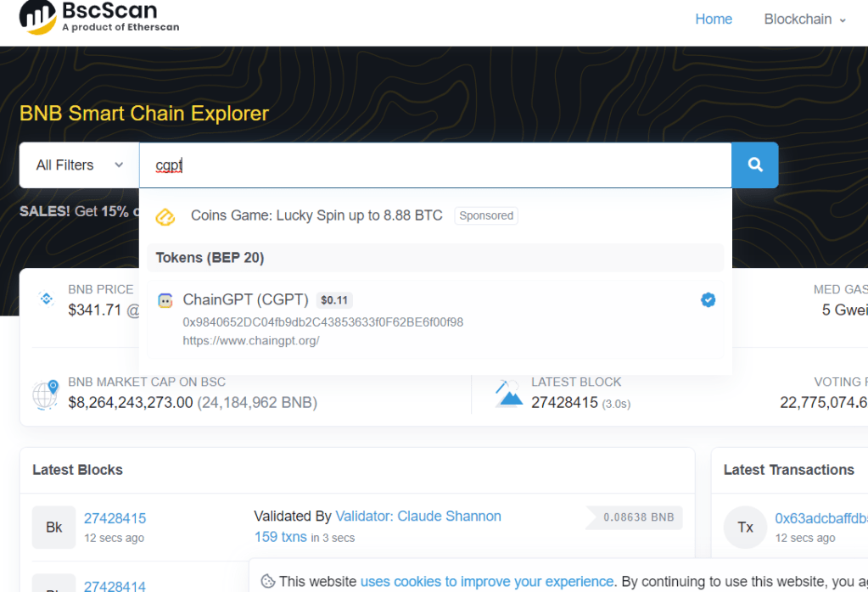
Task: Click the BNB price icon
Action: [x=46, y=299]
